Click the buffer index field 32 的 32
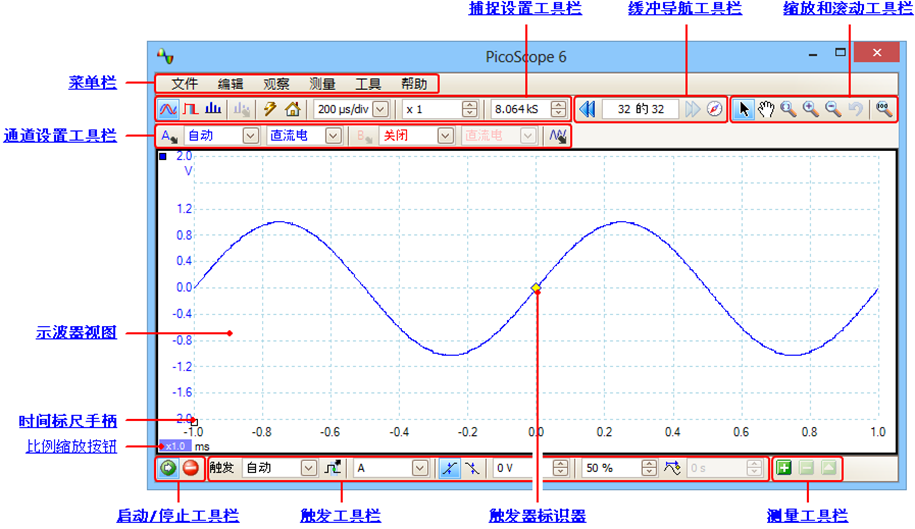Viewport: 915px width, 529px height. 641,109
